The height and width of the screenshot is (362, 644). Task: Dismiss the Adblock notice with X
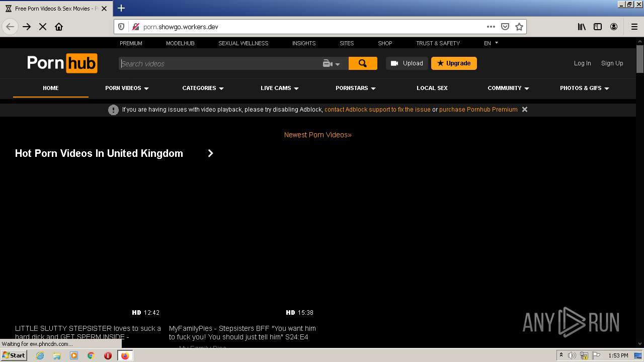click(525, 110)
